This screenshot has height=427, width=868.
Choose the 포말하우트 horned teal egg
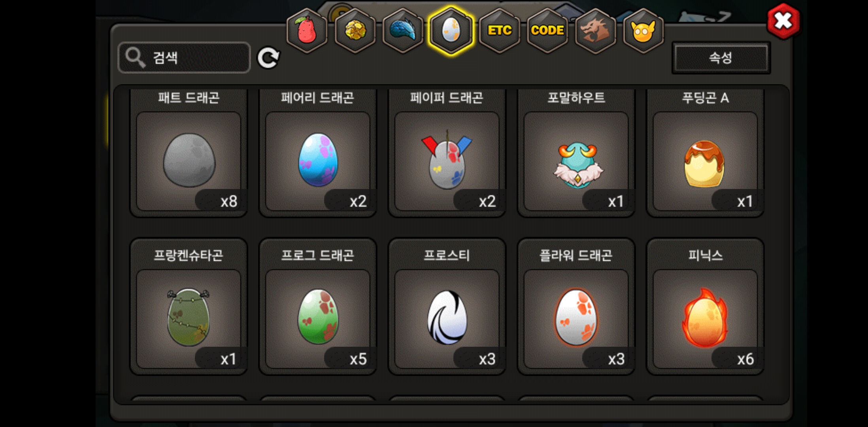pyautogui.click(x=576, y=153)
